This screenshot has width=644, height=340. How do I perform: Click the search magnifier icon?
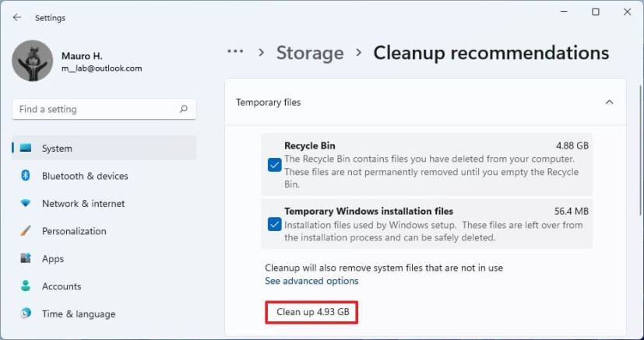pos(184,109)
